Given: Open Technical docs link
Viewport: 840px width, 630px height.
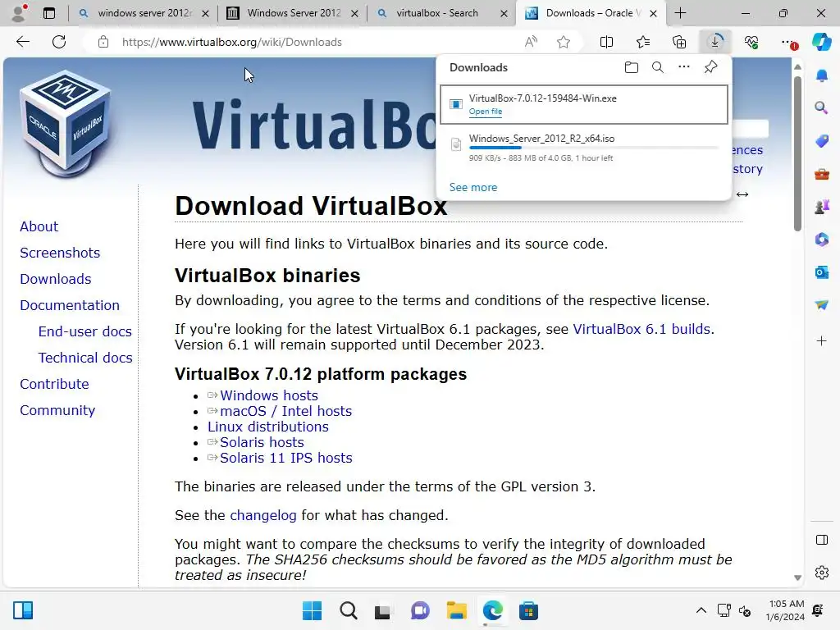Looking at the screenshot, I should pyautogui.click(x=85, y=358).
